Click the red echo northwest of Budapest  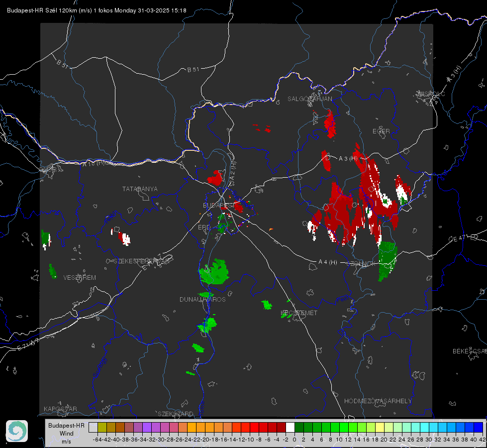pos(215,178)
